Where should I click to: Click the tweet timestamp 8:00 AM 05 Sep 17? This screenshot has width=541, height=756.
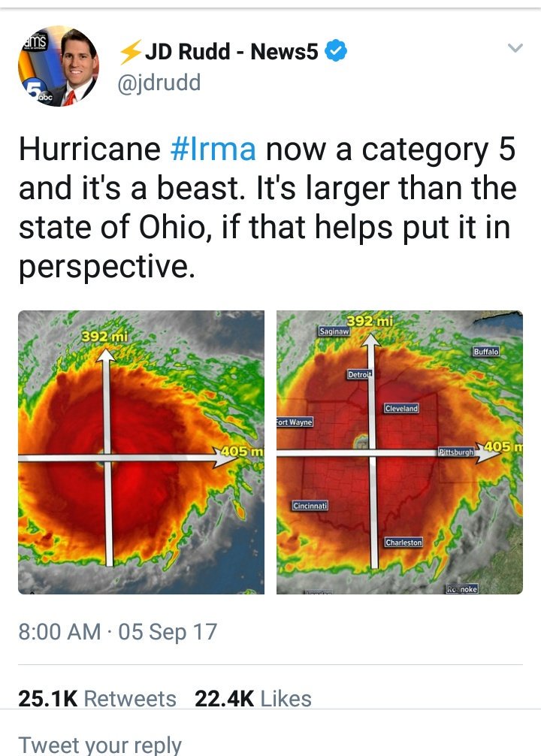[117, 631]
